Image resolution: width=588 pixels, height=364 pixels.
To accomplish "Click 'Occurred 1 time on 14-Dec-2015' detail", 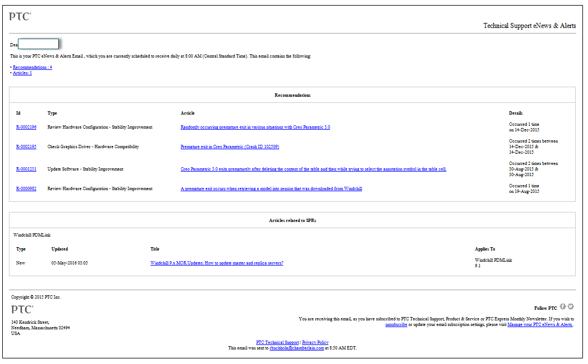I will coord(524,127).
